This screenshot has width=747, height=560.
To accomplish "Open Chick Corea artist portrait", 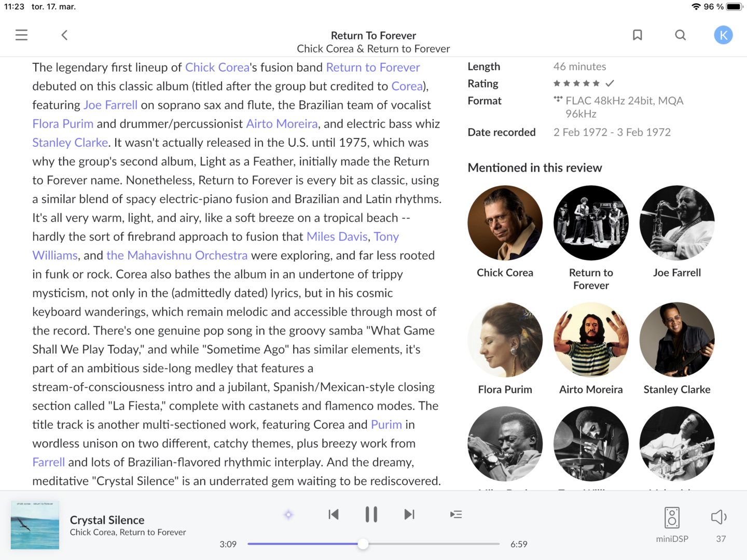I will pyautogui.click(x=505, y=223).
